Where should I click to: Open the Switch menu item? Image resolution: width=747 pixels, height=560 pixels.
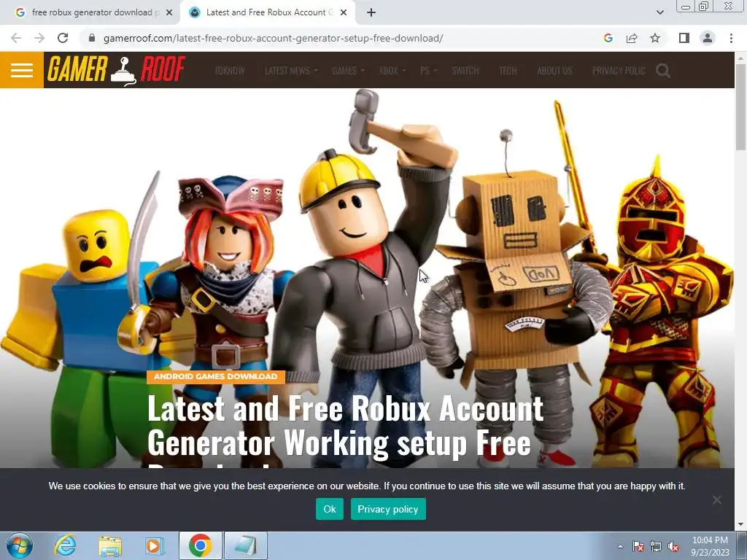(465, 71)
